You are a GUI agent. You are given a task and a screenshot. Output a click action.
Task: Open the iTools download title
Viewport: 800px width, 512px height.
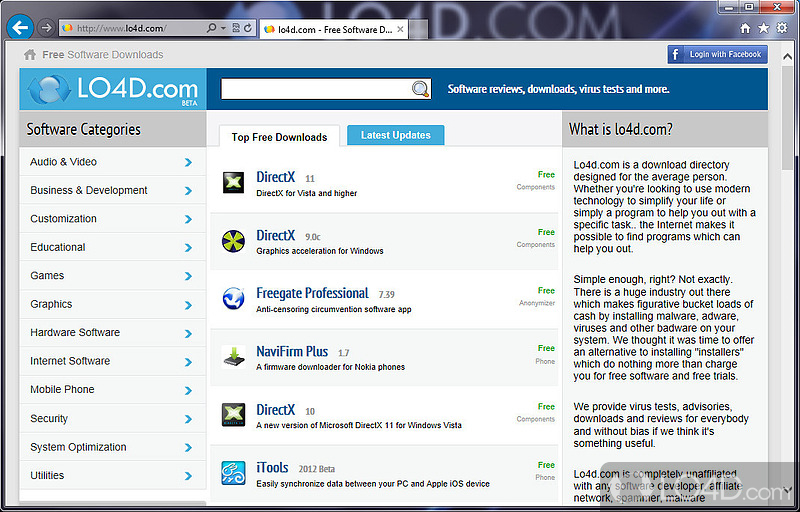pyautogui.click(x=272, y=468)
